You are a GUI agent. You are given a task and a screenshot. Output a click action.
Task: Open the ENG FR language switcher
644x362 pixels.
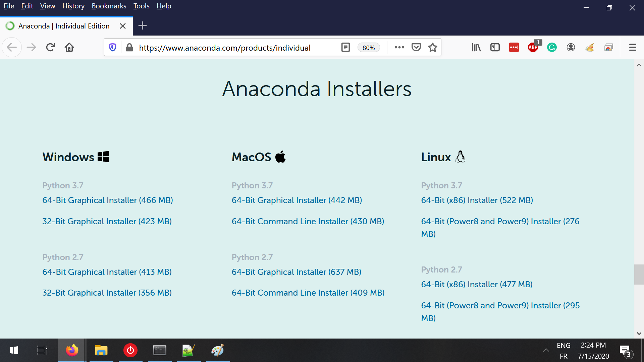[x=563, y=351]
